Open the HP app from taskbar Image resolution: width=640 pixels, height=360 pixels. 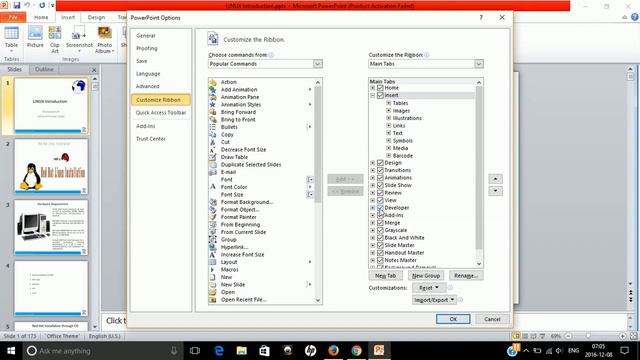point(310,350)
